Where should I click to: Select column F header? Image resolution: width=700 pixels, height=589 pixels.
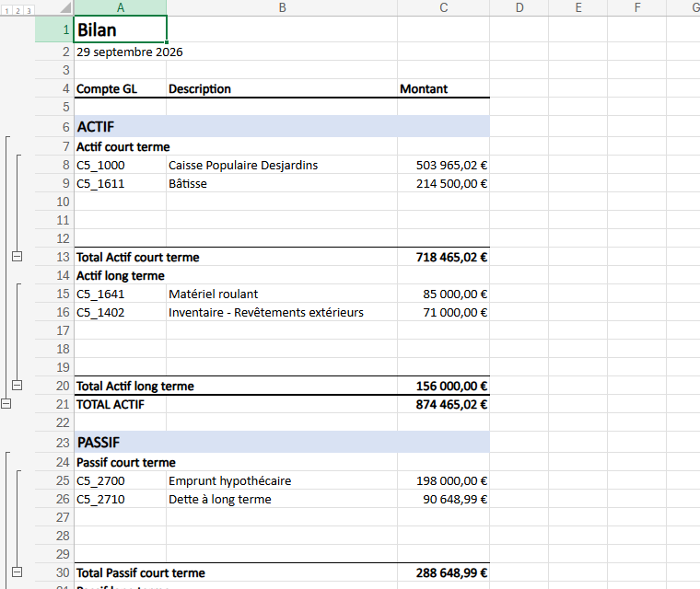click(637, 7)
